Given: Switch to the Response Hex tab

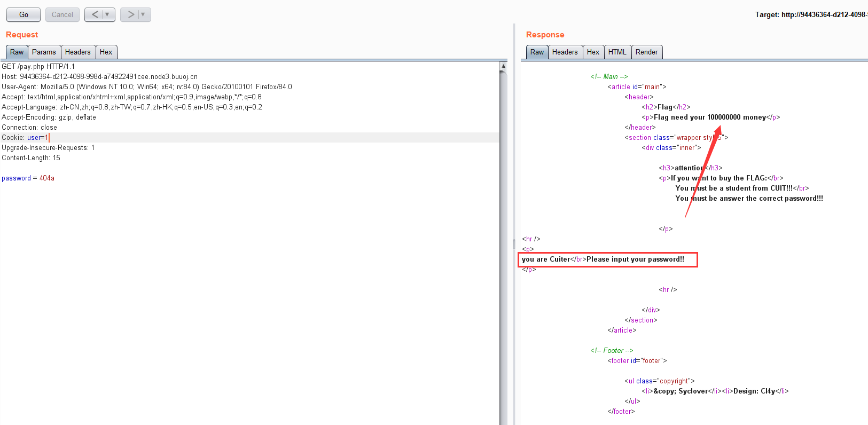Looking at the screenshot, I should [593, 52].
